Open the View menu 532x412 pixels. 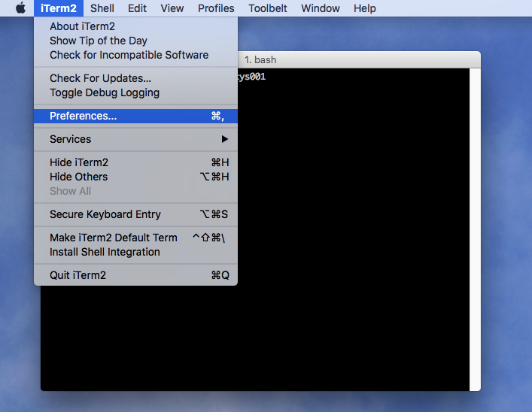pos(172,8)
